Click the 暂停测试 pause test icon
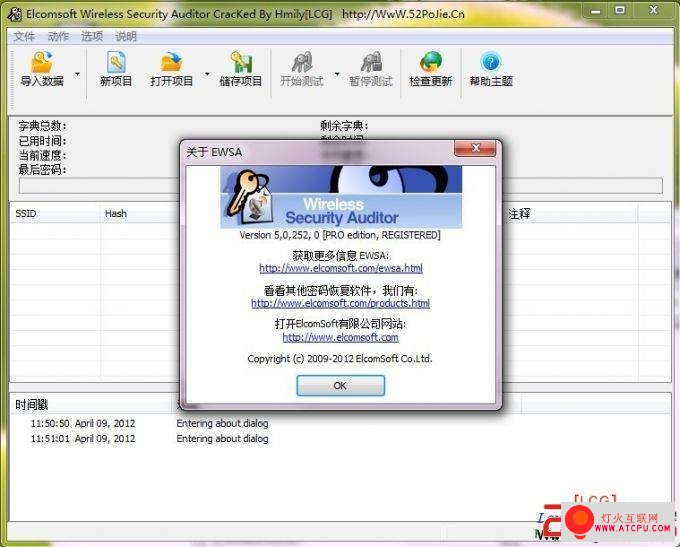The height and width of the screenshot is (547, 680). click(x=371, y=62)
